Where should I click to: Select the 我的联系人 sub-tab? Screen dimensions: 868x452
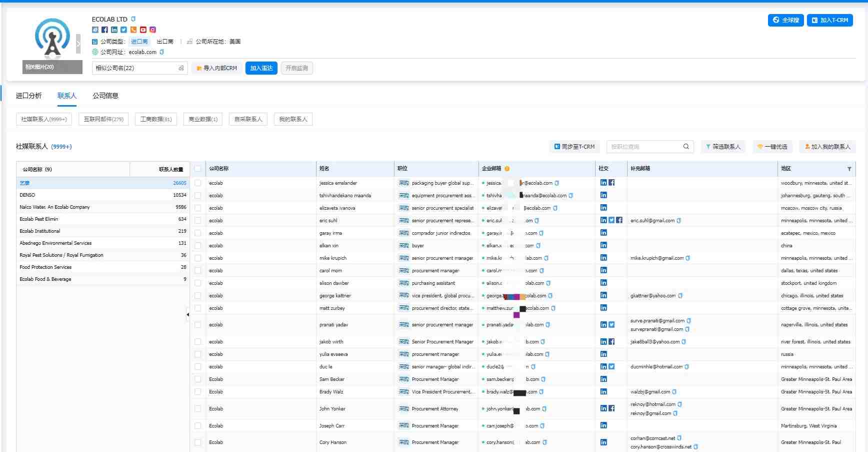[x=293, y=119]
